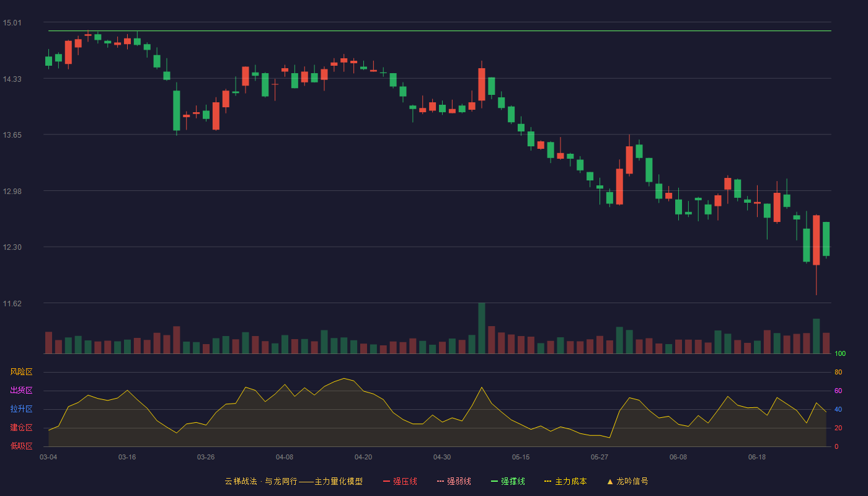Click the 05-15 date label
Screen dimensions: 868x496
(x=521, y=457)
